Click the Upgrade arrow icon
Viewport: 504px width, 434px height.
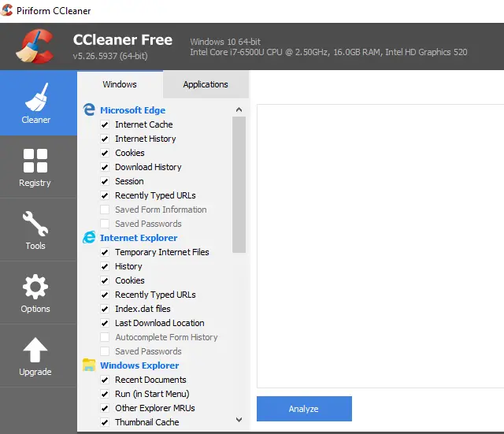35,350
